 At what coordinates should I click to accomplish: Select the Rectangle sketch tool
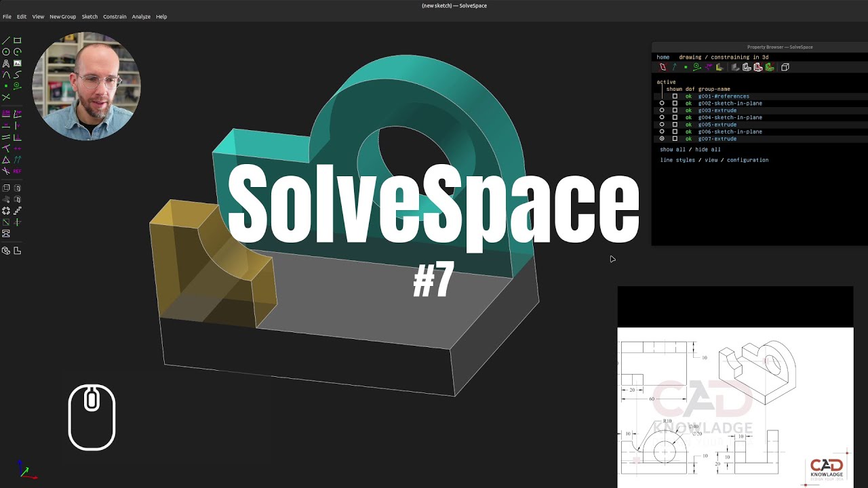tap(18, 40)
